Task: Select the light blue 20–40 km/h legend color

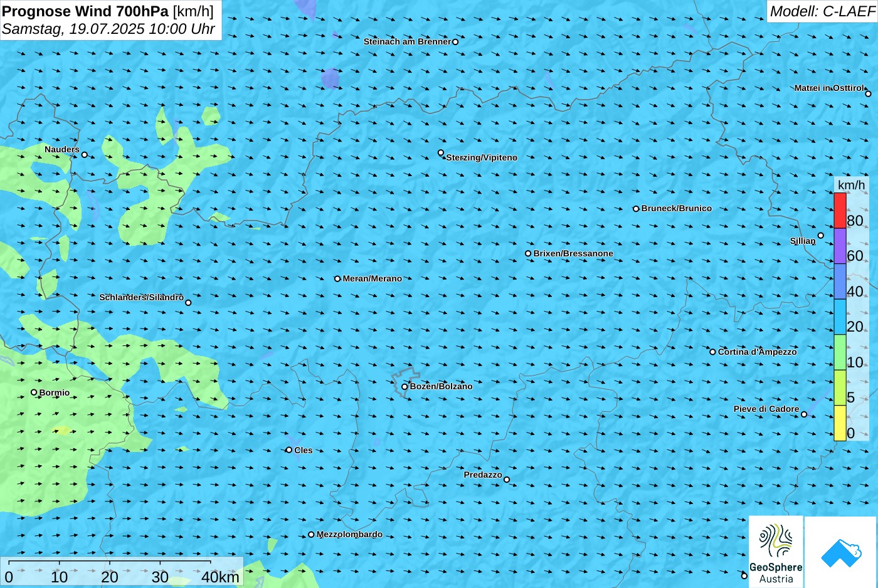Action: point(840,317)
